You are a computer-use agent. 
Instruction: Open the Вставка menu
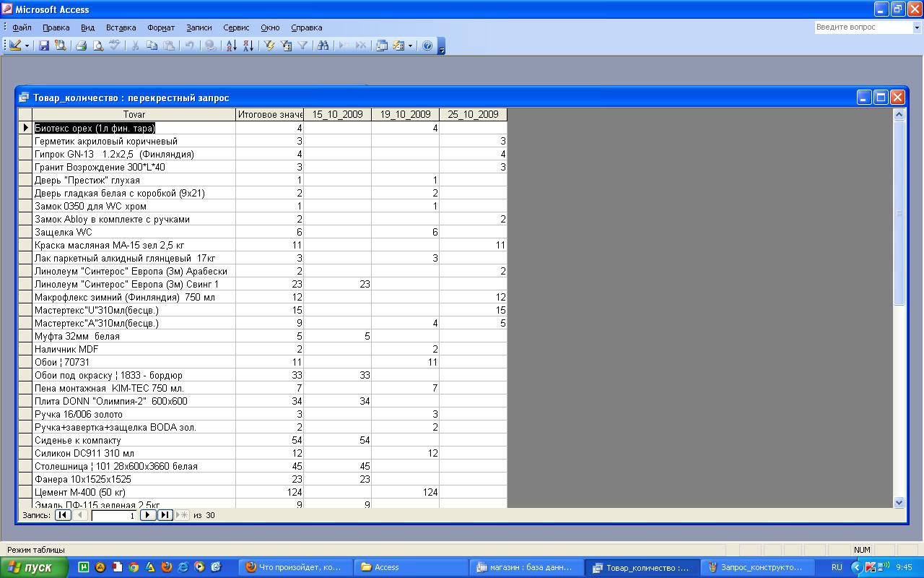(x=121, y=27)
